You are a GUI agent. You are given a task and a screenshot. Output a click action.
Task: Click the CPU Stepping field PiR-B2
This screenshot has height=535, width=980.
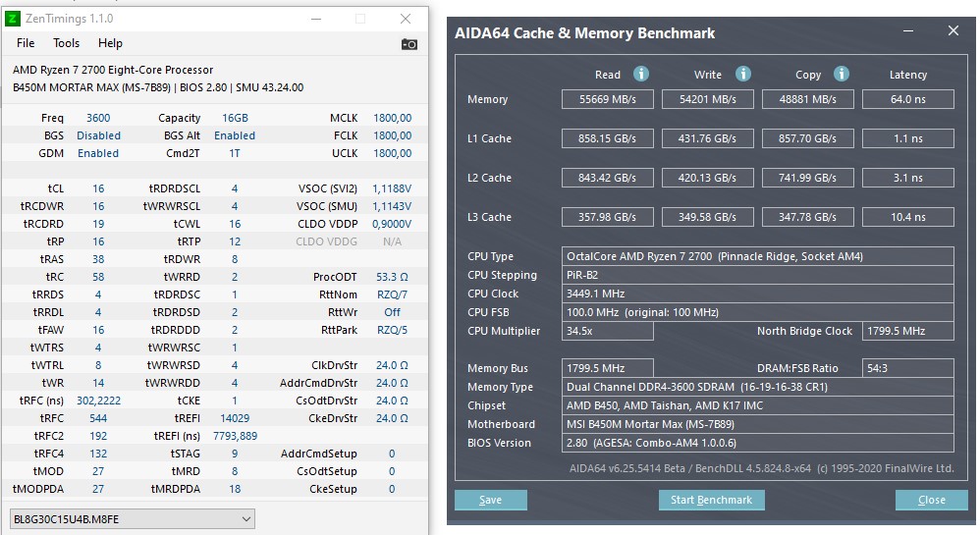(757, 275)
